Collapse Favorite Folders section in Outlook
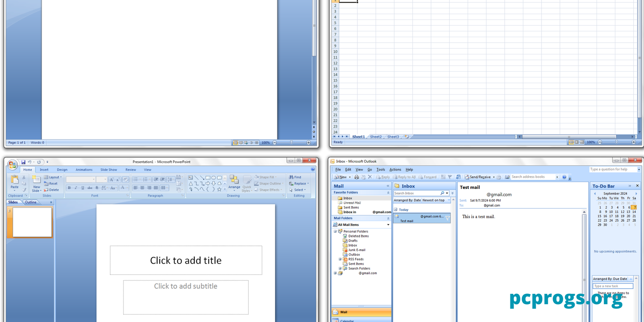Screen dimensions: 644x322 pos(388,193)
